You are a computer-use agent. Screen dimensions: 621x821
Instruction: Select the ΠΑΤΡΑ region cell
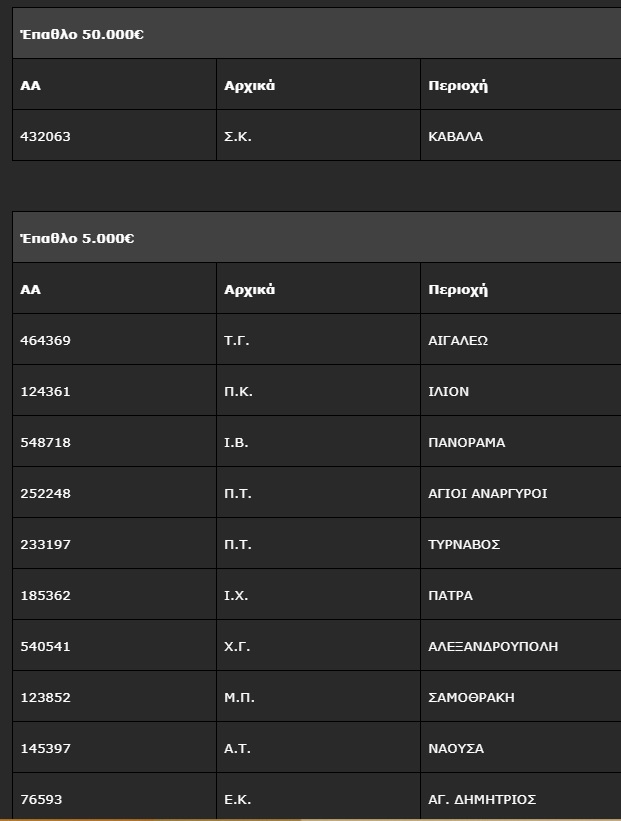click(x=450, y=596)
